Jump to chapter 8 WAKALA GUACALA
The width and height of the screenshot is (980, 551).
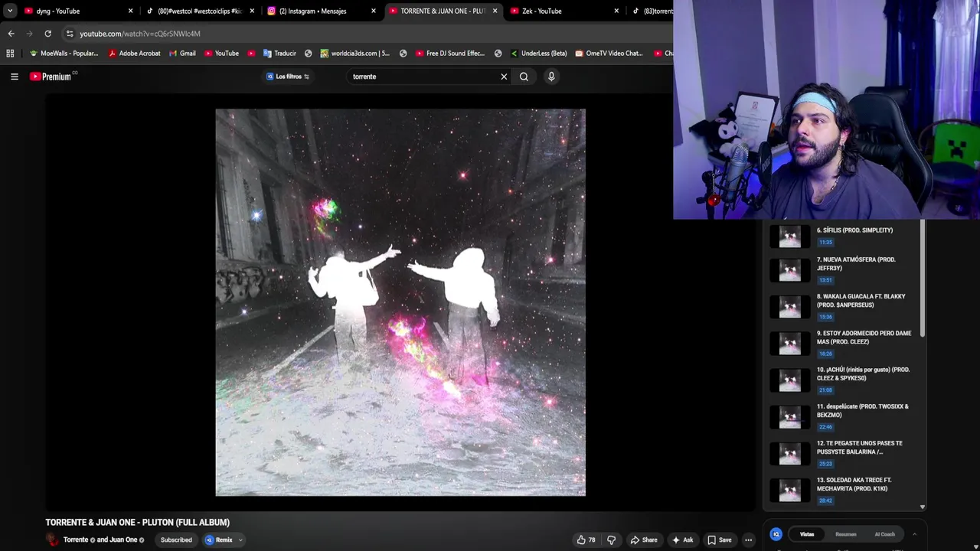pos(845,306)
